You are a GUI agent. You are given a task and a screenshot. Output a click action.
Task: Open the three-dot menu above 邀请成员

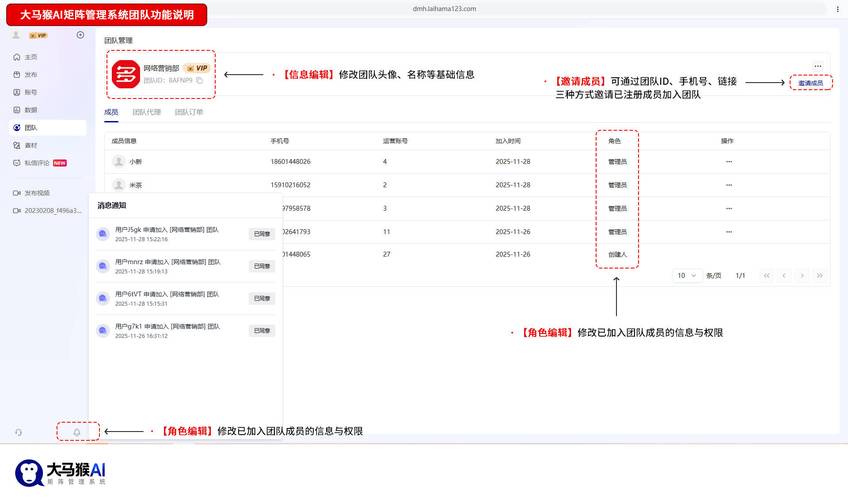[x=817, y=66]
